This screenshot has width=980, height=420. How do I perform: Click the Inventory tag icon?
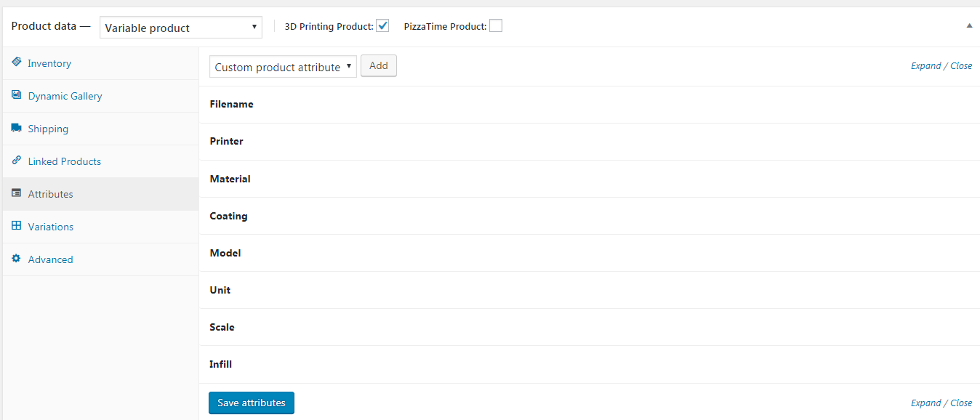point(17,62)
